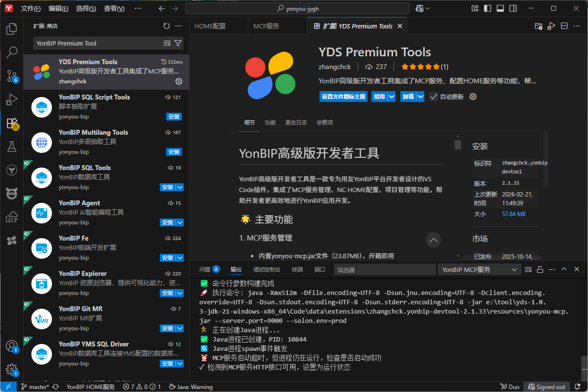Screen dimensions: 588x392
Task: Clear output with the list clear icon
Action: [x=528, y=269]
